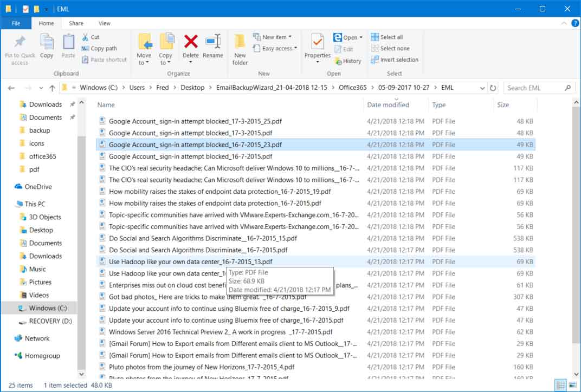Open the View ribbon tab
581x392 pixels.
pos(104,23)
